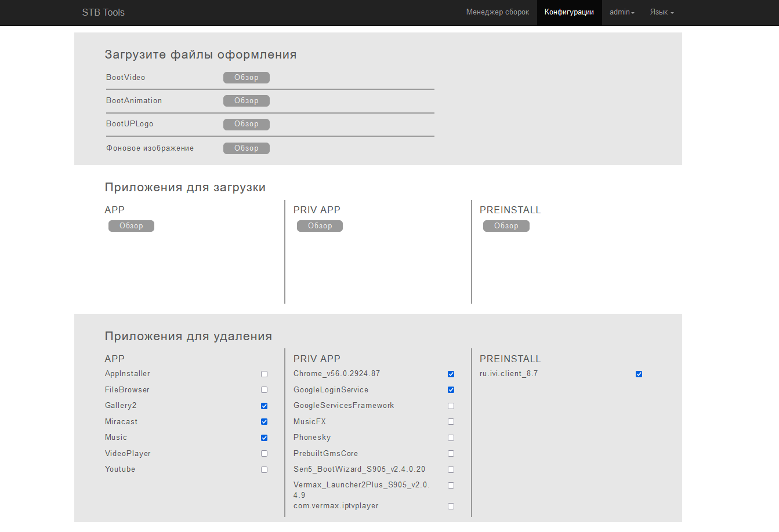Expand the admin dropdown menu

click(622, 12)
